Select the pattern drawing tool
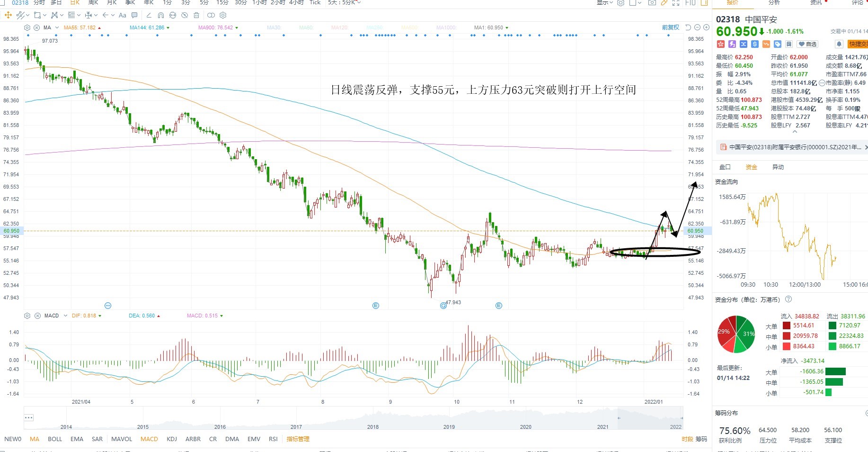This screenshot has width=868, height=452. [x=54, y=15]
